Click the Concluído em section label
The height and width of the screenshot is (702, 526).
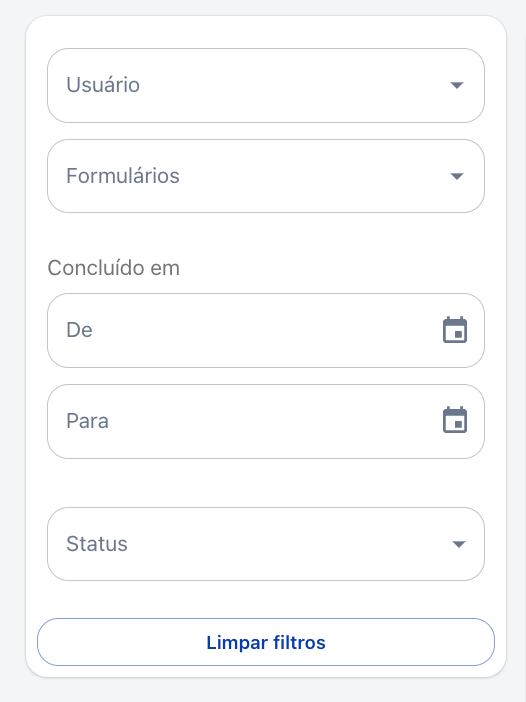(114, 268)
